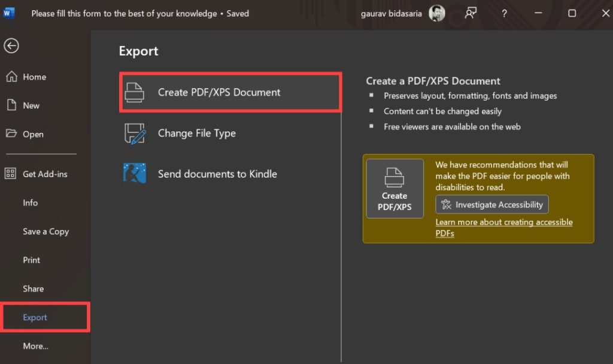Click the large Create PDF/XPS button
613x364 pixels.
[x=395, y=189]
